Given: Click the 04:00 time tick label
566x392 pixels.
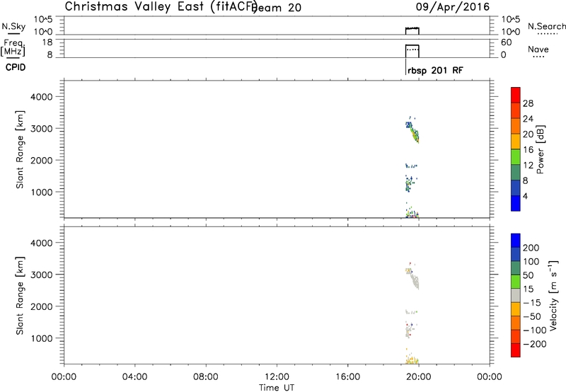Looking at the screenshot, I should coord(134,377).
